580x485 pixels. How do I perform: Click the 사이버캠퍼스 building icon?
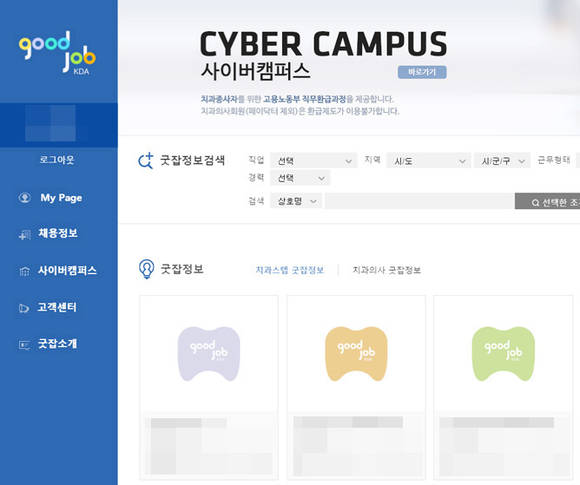tap(25, 271)
